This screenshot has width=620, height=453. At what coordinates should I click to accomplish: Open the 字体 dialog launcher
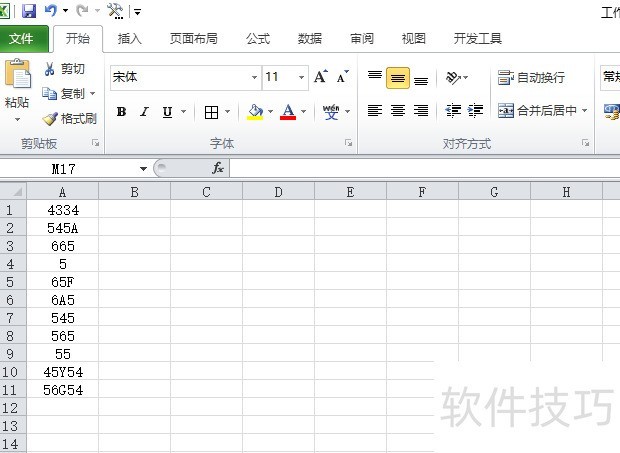[348, 143]
